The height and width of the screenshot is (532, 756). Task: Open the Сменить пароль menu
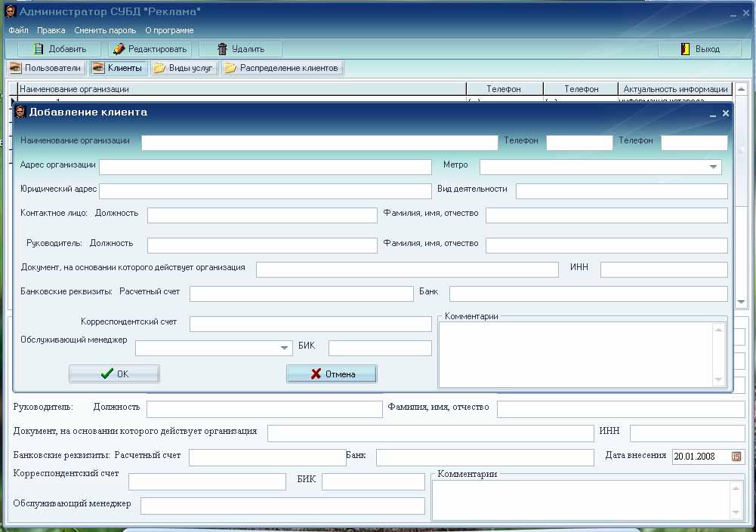[105, 30]
